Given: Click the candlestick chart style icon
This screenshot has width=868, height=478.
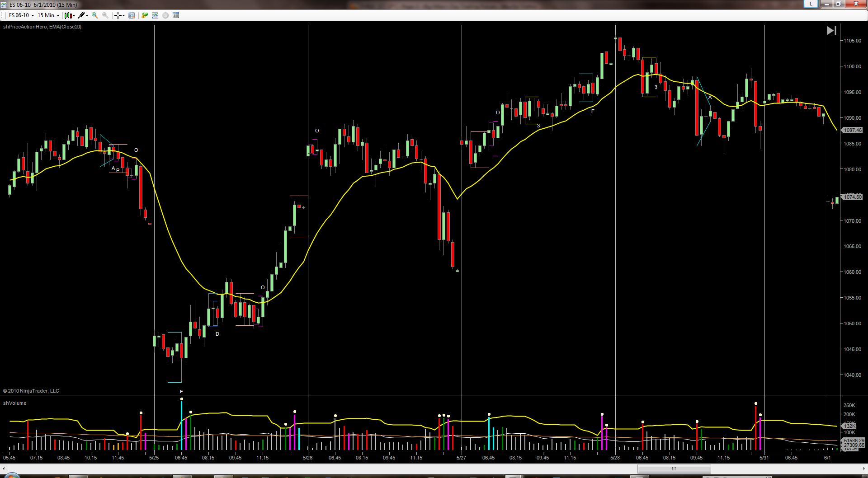Looking at the screenshot, I should (68, 15).
